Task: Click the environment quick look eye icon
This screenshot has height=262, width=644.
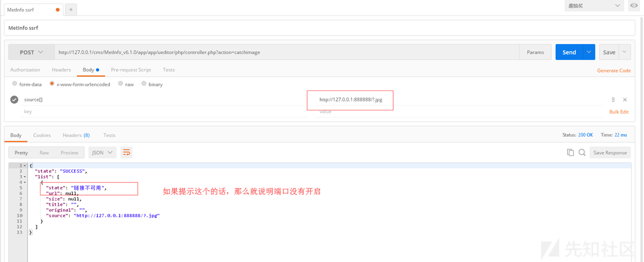Action: [x=634, y=5]
